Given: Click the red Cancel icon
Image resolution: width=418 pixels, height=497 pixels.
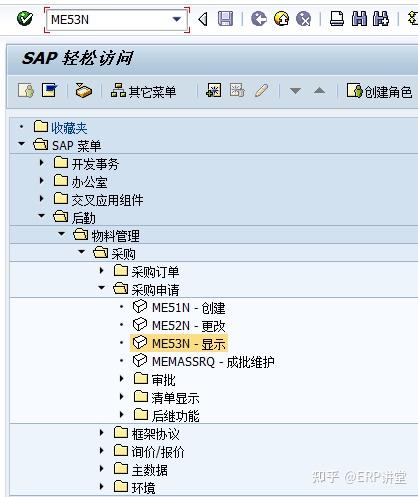Looking at the screenshot, I should [x=304, y=19].
